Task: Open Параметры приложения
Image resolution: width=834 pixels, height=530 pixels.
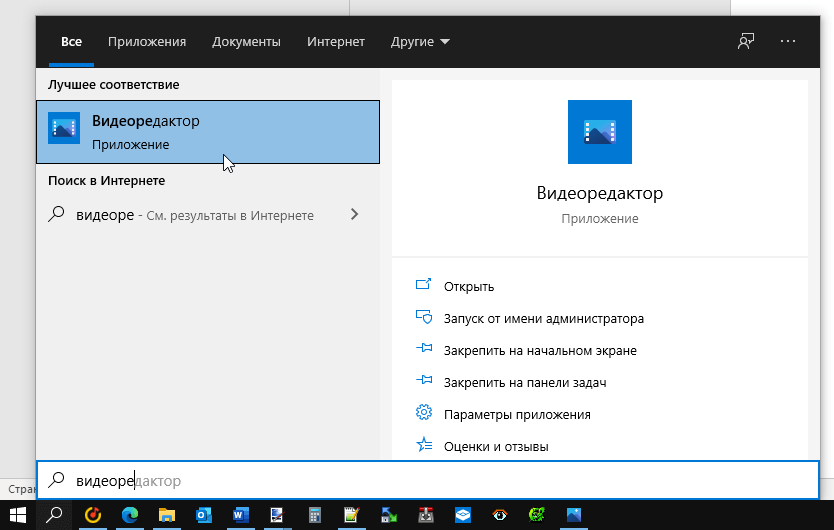Action: click(517, 414)
